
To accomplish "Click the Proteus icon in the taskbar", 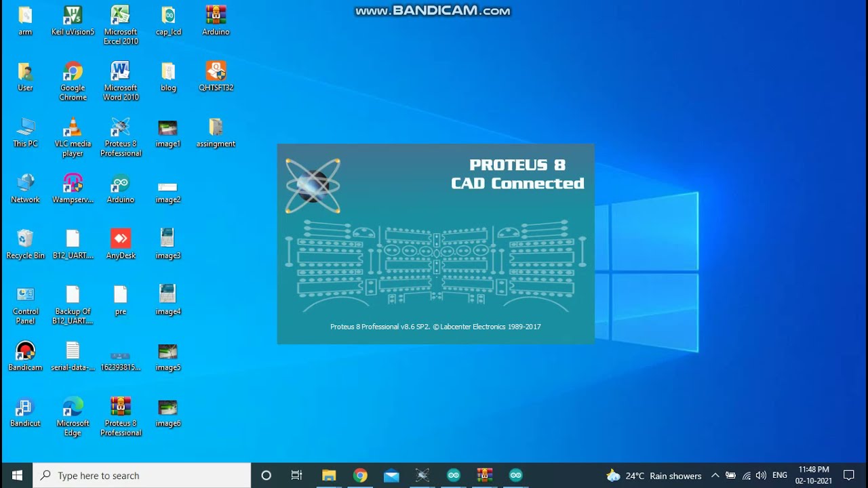I will pyautogui.click(x=422, y=475).
